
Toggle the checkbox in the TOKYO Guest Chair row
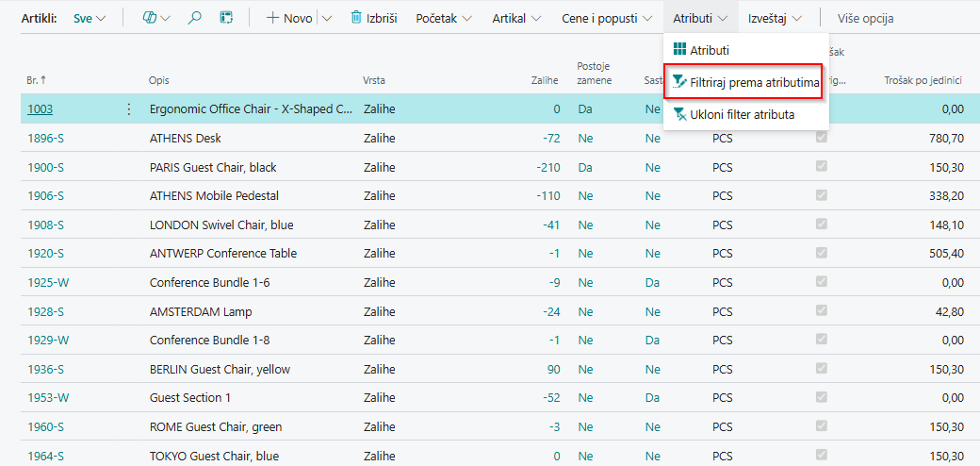pyautogui.click(x=821, y=456)
